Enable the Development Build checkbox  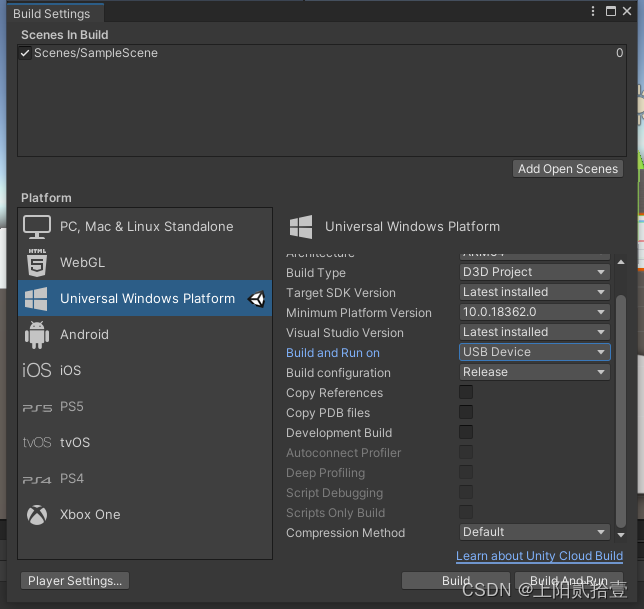(x=466, y=432)
